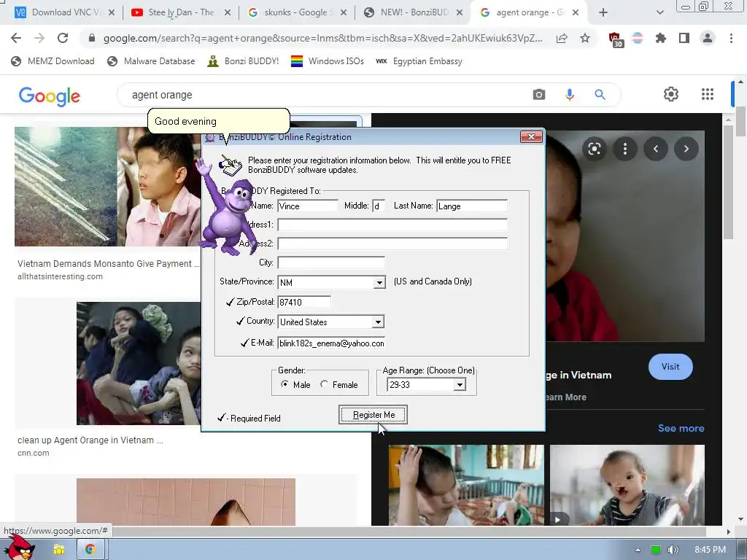This screenshot has height=560, width=747.
Task: Switch to the Steely Dan YouTube tab
Action: click(181, 13)
